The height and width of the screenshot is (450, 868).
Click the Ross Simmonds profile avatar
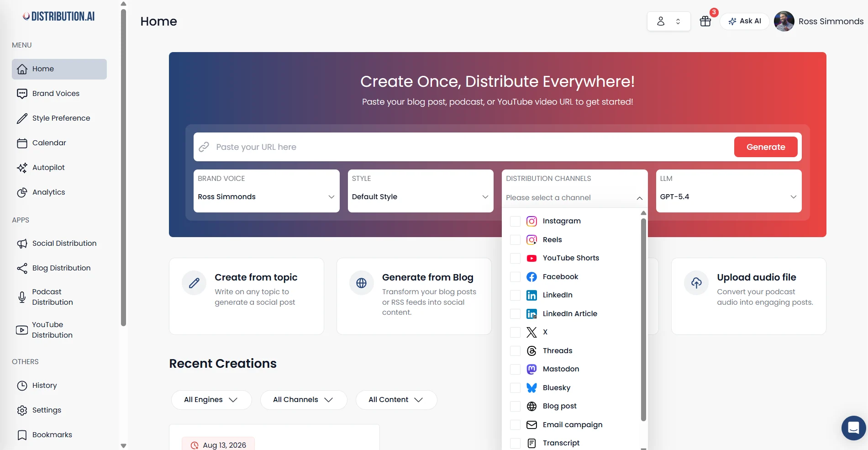[x=784, y=21]
